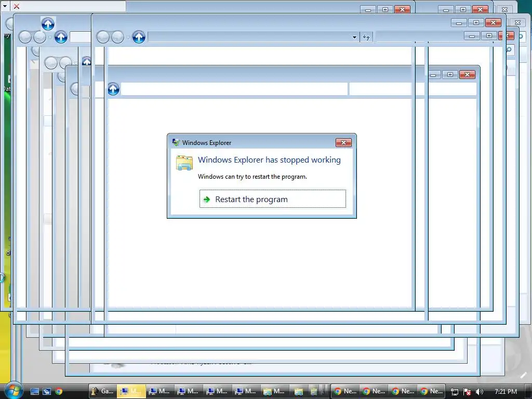Viewport: 532px width, 399px height.
Task: Click Show Desktop in Quick Launch
Action: pos(35,391)
